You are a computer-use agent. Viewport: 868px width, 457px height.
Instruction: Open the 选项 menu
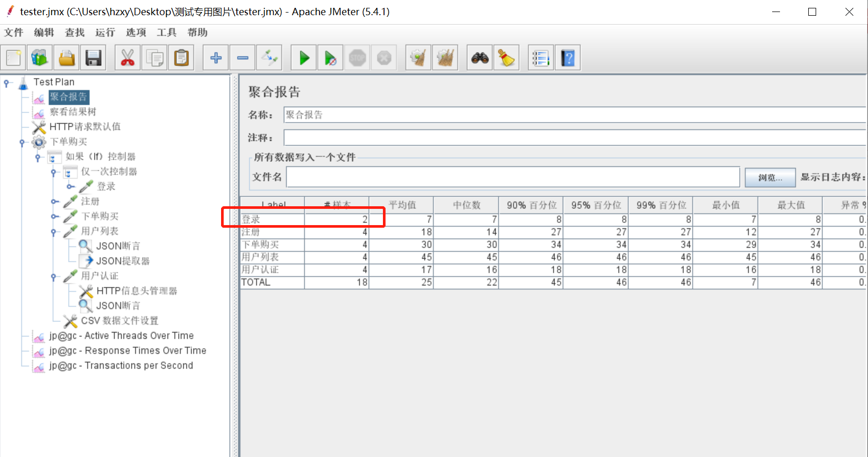(136, 32)
